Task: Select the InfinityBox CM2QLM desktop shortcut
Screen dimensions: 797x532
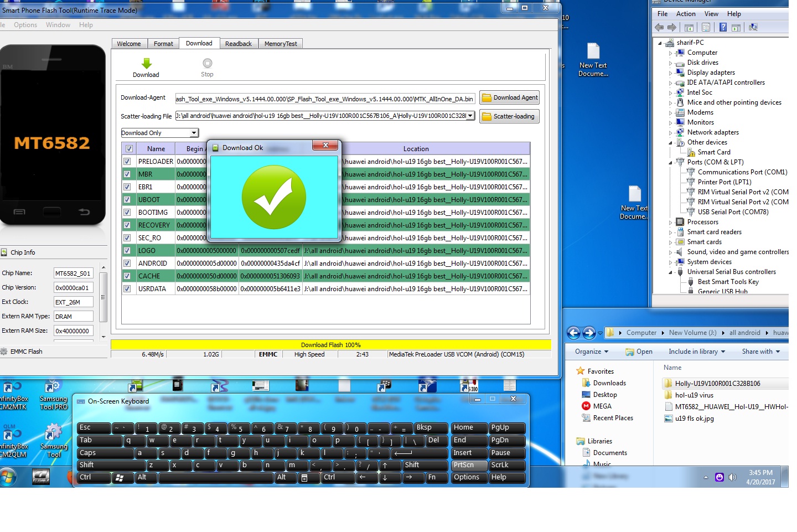Action: tap(13, 441)
